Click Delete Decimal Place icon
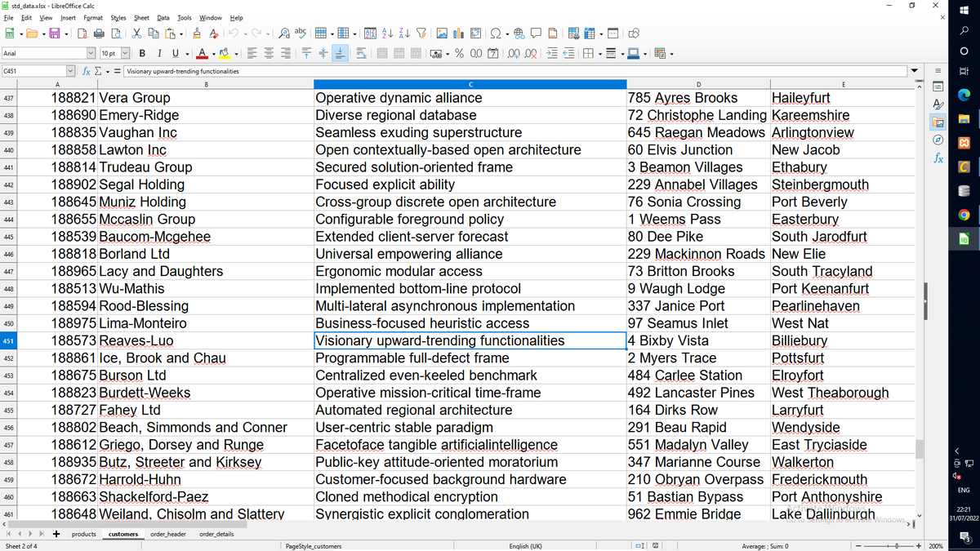The image size is (980, 551). [529, 54]
